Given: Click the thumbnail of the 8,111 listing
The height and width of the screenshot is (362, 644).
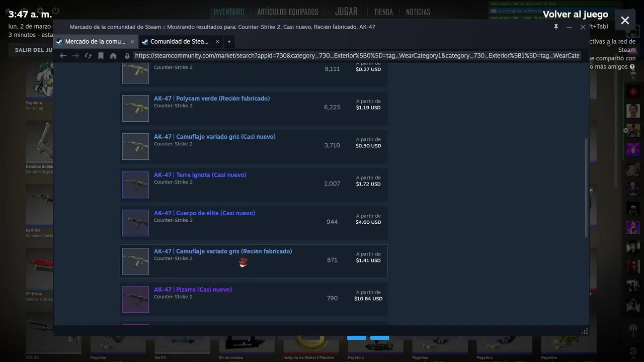Looking at the screenshot, I should (135, 72).
